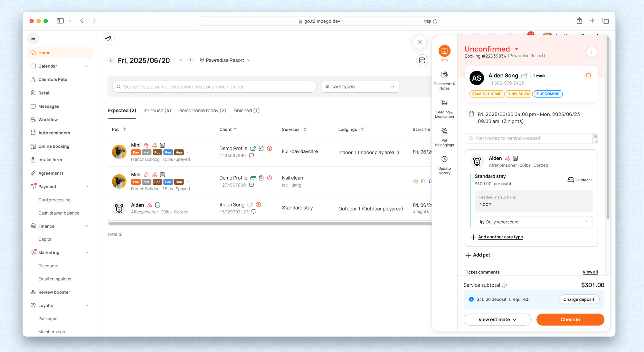Close the booking detail drawer

click(x=419, y=42)
